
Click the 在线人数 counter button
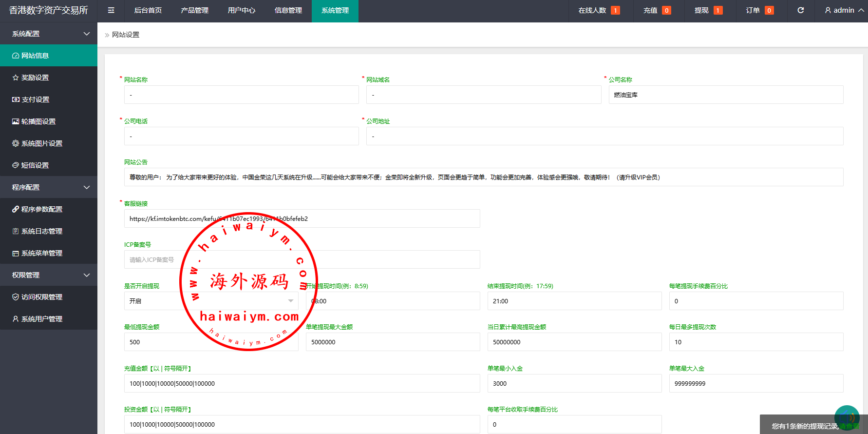[x=599, y=10]
